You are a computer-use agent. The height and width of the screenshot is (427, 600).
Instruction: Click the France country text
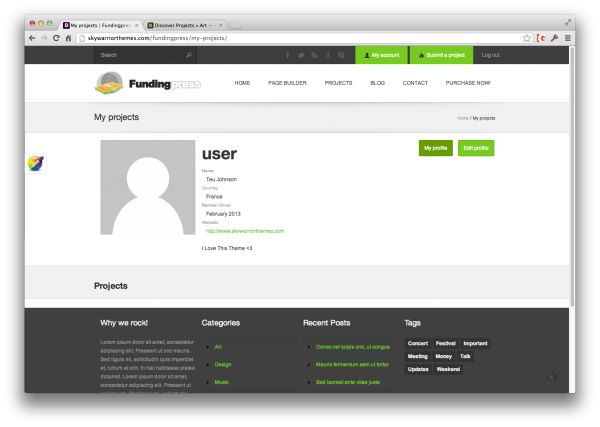coord(214,197)
